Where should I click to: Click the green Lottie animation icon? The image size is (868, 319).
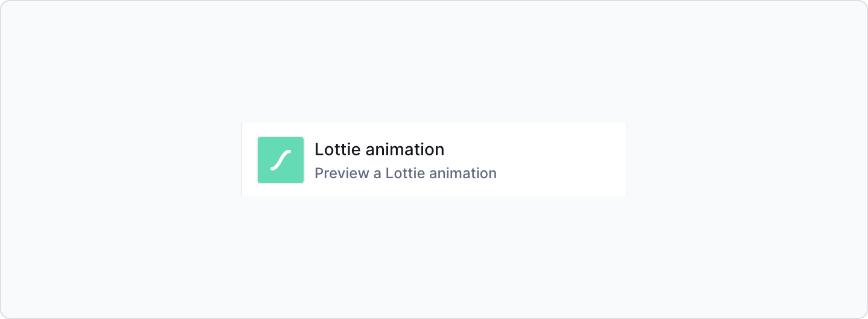pos(281,160)
